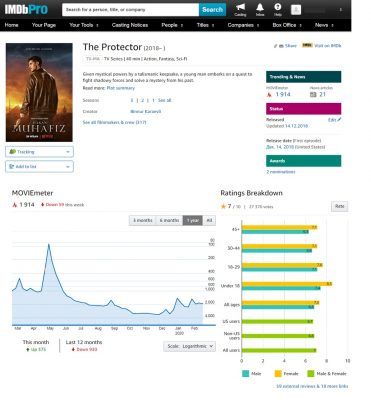Open The Protector Muhafiz poster image
Viewport: 371px width, 400px height.
[39, 92]
